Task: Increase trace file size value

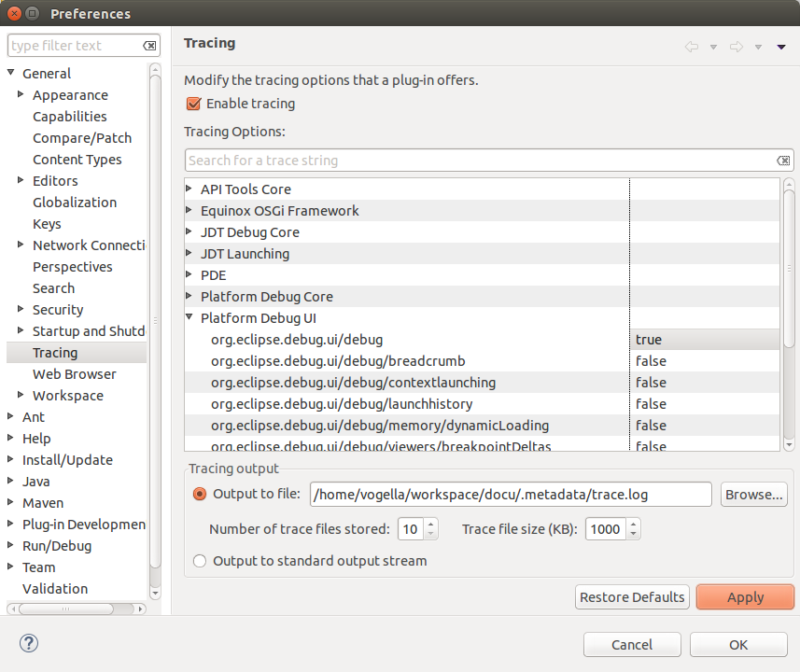Action: (633, 524)
